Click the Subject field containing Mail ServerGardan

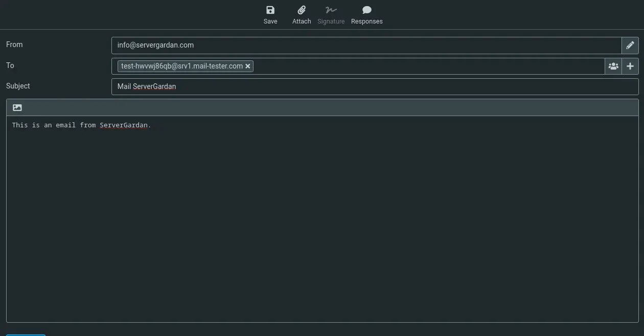(x=375, y=86)
